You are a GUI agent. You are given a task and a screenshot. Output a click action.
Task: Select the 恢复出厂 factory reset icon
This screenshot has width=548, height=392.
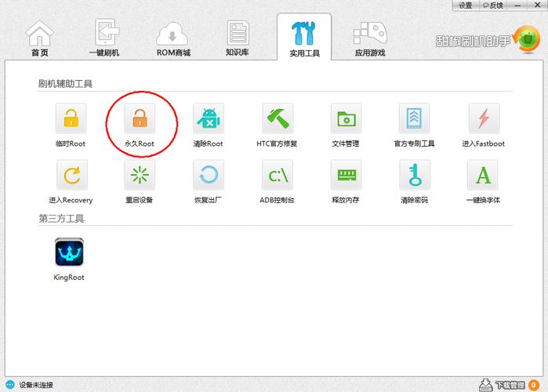coord(208,176)
